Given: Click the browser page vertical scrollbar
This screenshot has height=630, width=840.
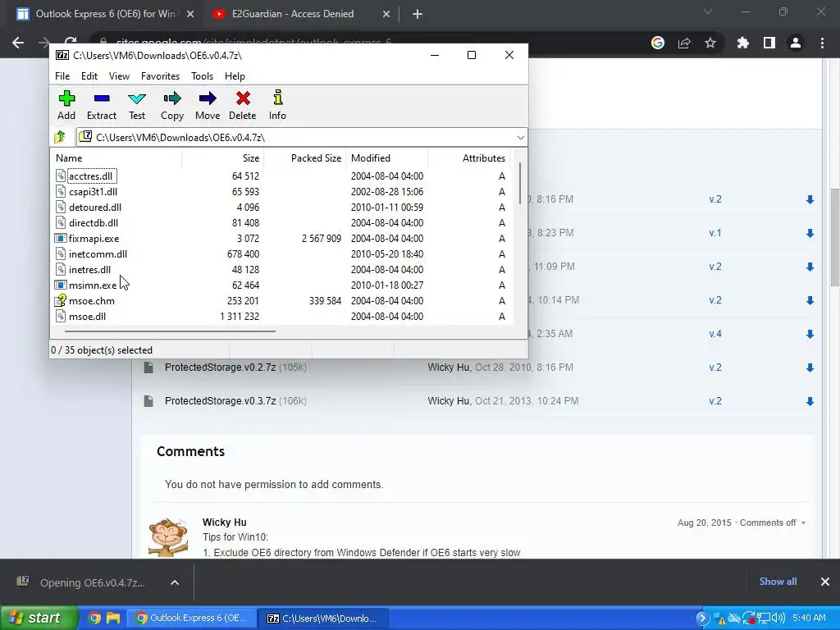Looking at the screenshot, I should (834, 239).
